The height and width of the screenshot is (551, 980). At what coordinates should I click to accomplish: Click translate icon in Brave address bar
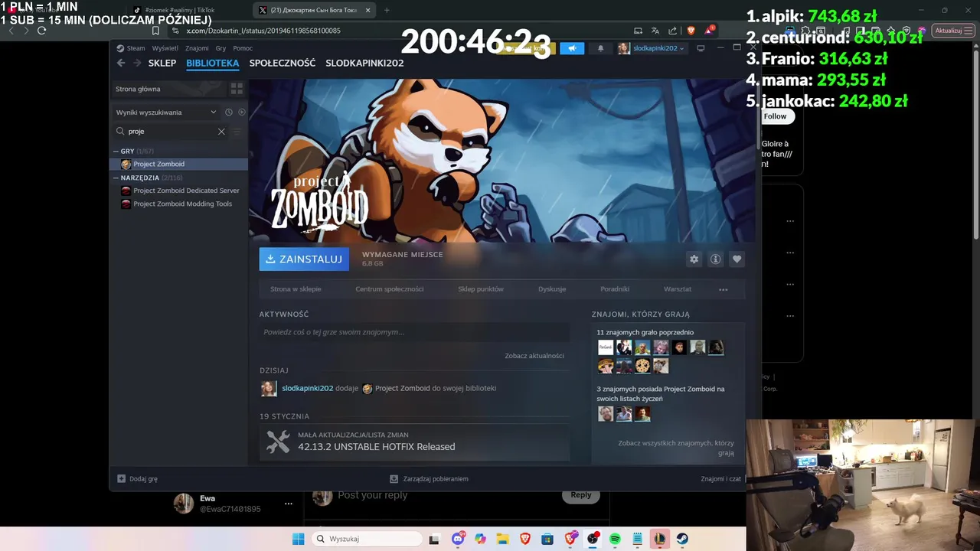pyautogui.click(x=655, y=31)
